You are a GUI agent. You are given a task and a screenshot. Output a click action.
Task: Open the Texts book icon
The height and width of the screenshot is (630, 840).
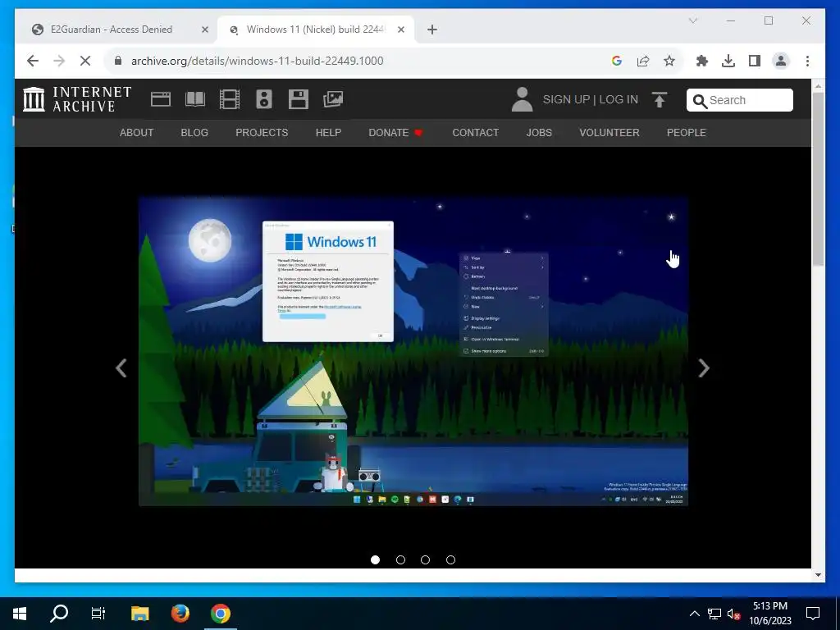[195, 99]
